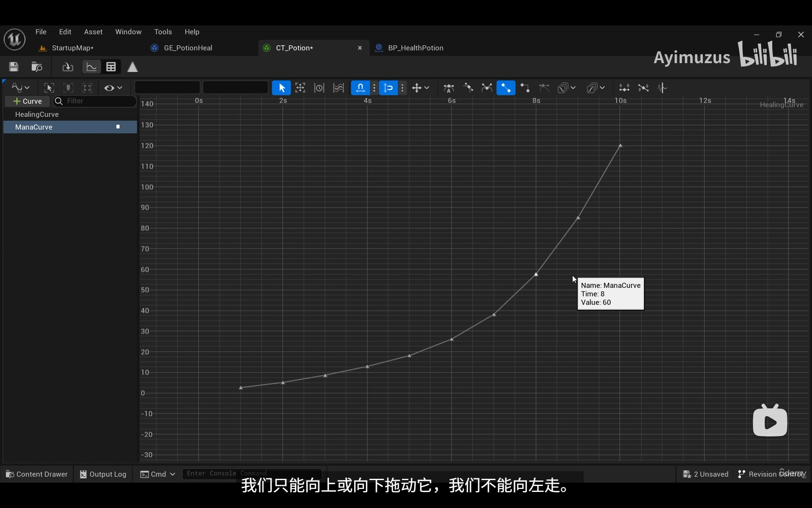Image resolution: width=812 pixels, height=508 pixels.
Task: Expand the pre-infinity extrapolation dropdown
Action: [x=566, y=88]
